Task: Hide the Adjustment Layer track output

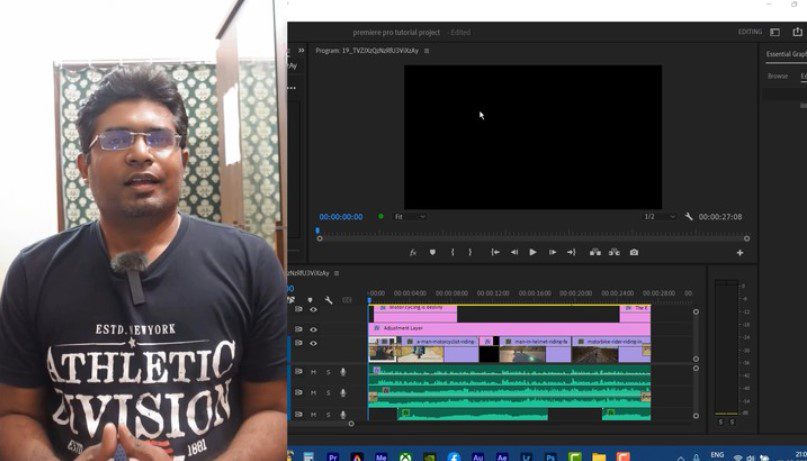Action: [313, 329]
